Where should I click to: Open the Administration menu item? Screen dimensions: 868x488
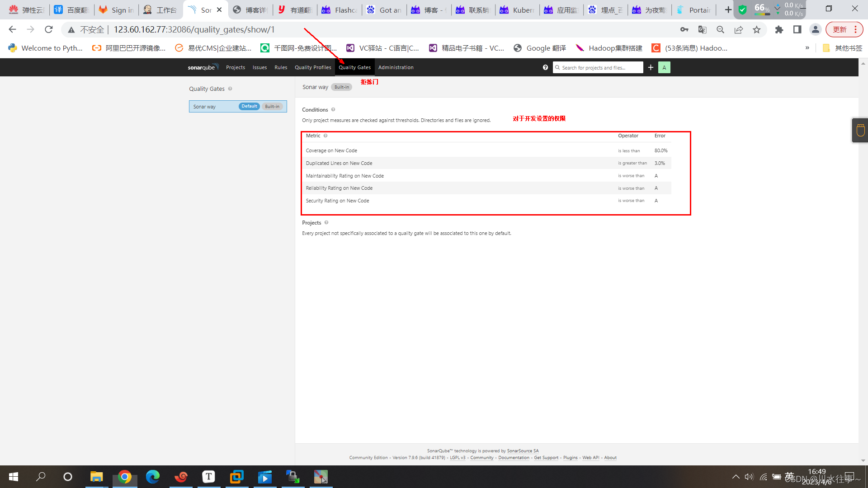click(396, 67)
